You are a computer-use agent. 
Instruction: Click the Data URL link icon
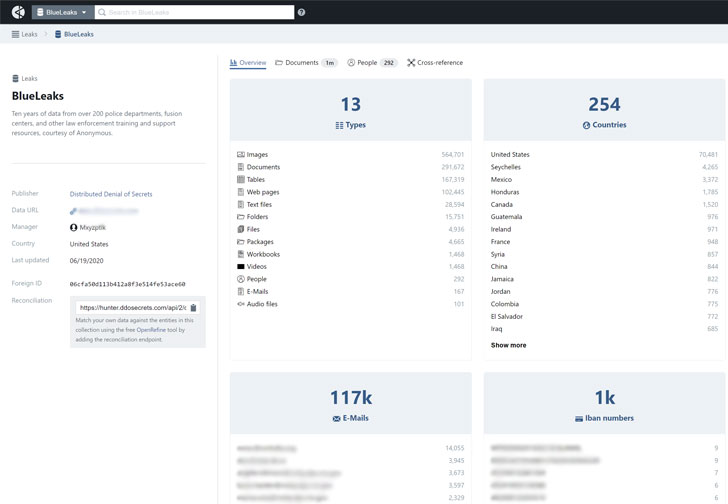74,211
